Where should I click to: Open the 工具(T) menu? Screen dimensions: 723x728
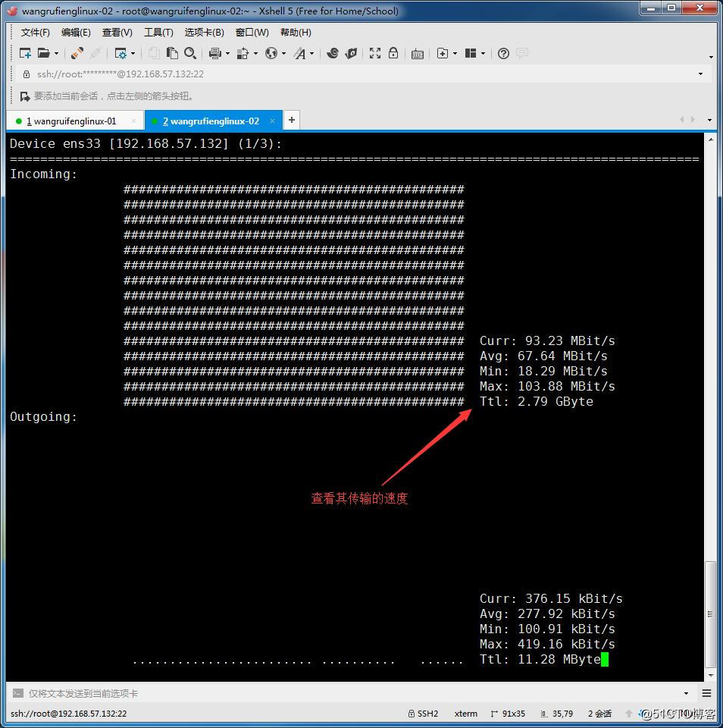click(158, 32)
